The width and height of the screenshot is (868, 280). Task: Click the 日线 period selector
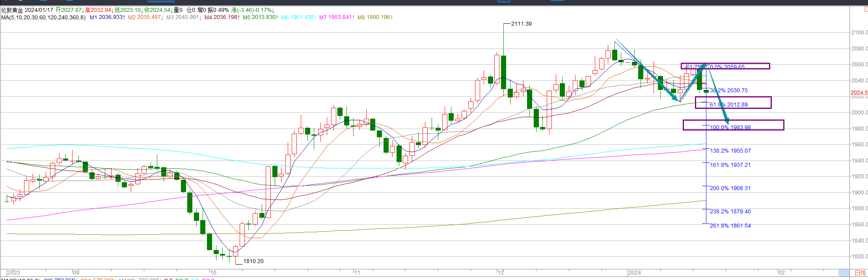[860, 273]
